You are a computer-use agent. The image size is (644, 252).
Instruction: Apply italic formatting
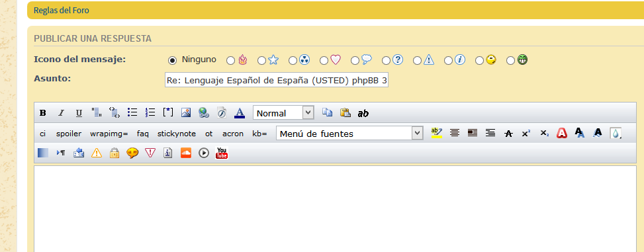(x=61, y=113)
